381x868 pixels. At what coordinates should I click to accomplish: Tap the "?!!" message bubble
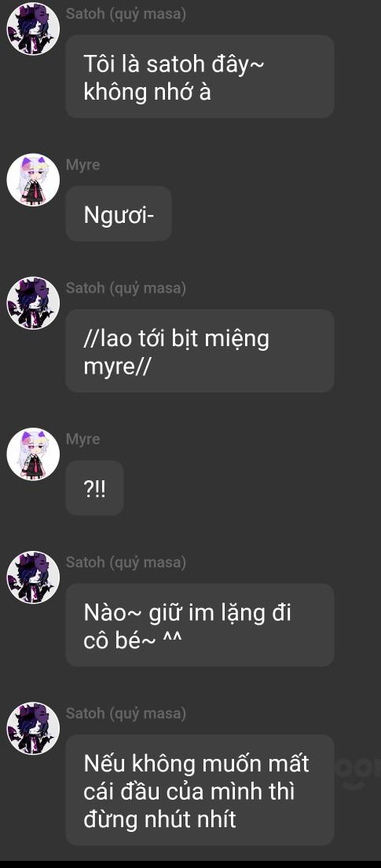[94, 487]
